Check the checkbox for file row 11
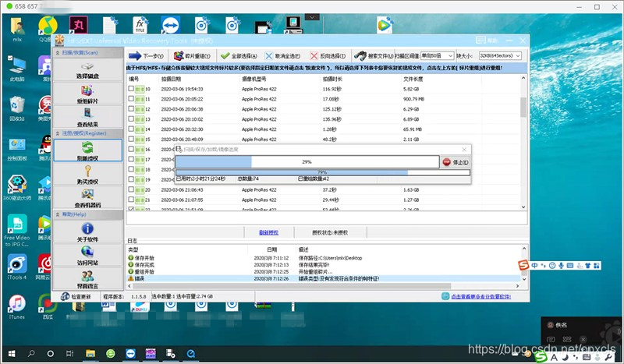The height and width of the screenshot is (364, 624). [x=131, y=99]
